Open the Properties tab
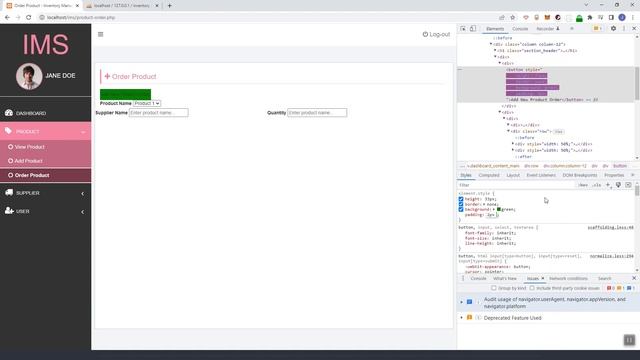640x360 pixels. coord(614,175)
